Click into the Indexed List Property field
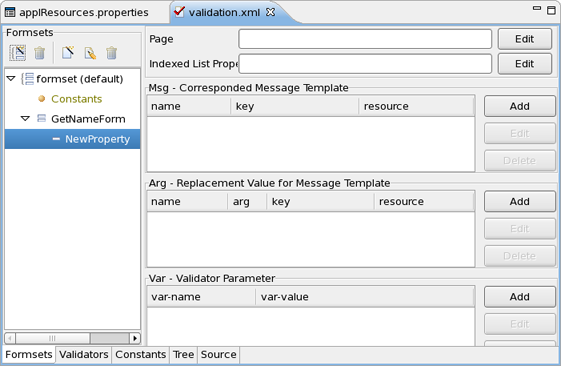 (x=365, y=64)
